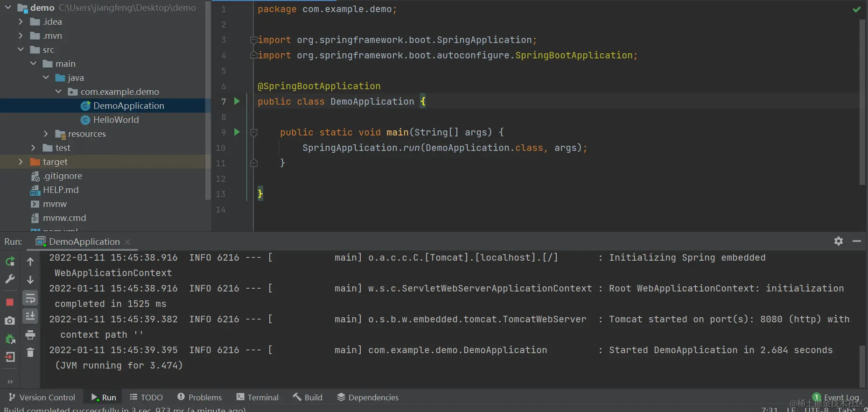Expand the resources folder
868x412 pixels.
click(46, 134)
